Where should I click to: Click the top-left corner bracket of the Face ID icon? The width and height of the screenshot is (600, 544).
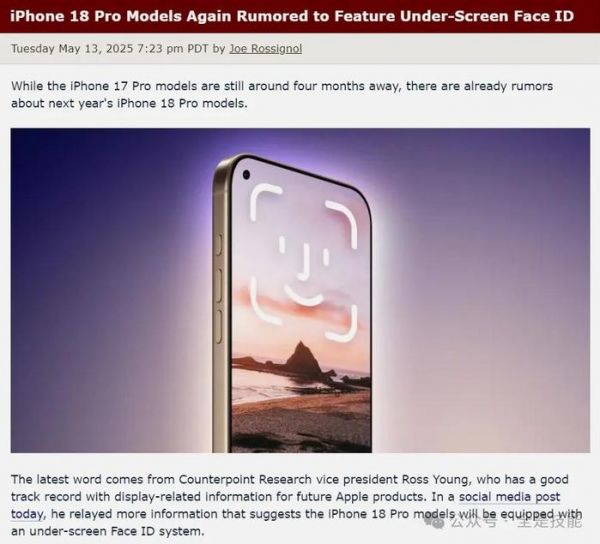point(264,201)
